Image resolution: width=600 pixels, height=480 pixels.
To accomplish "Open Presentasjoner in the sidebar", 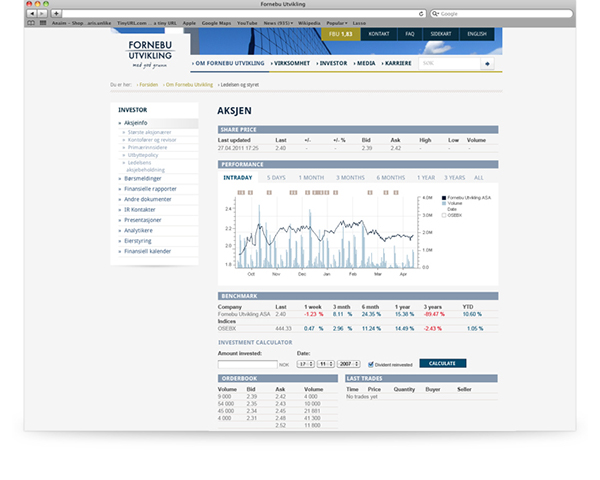I will tap(143, 220).
